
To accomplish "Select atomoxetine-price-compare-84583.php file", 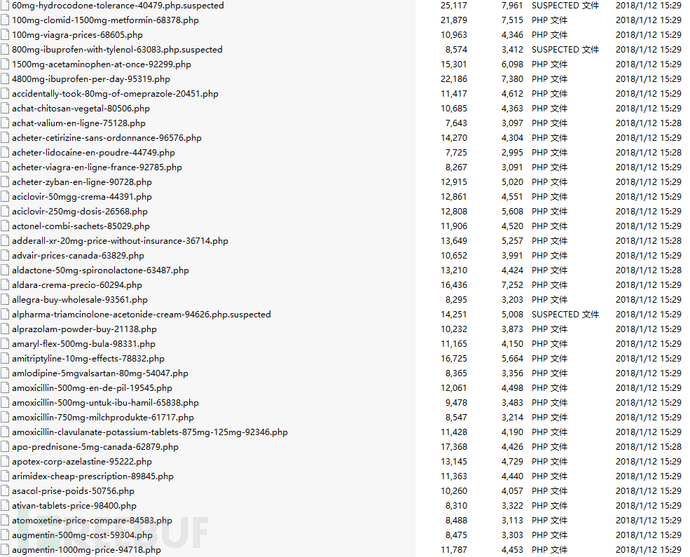I will pyautogui.click(x=92, y=520).
